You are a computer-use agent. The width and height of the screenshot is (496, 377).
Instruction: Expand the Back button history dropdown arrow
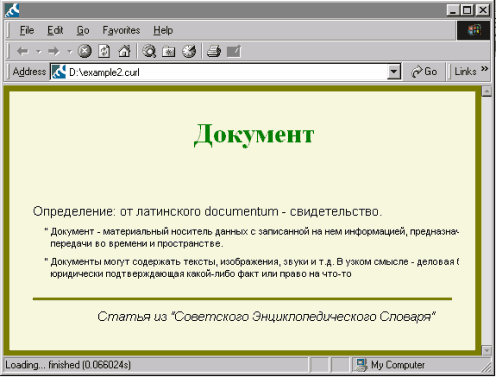pyautogui.click(x=38, y=52)
